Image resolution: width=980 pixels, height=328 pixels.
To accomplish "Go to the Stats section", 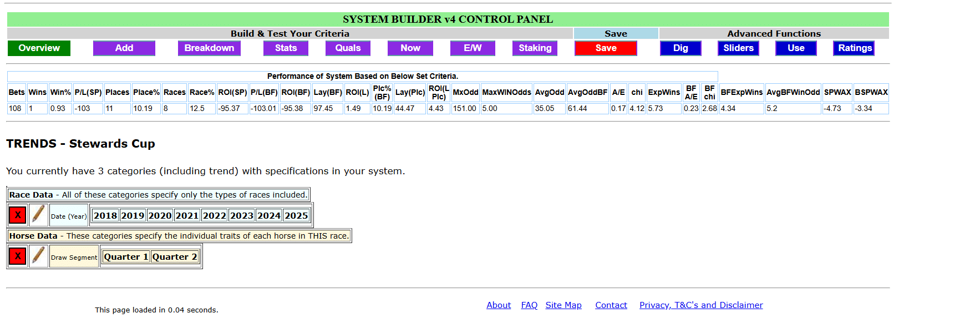I will pyautogui.click(x=286, y=48).
